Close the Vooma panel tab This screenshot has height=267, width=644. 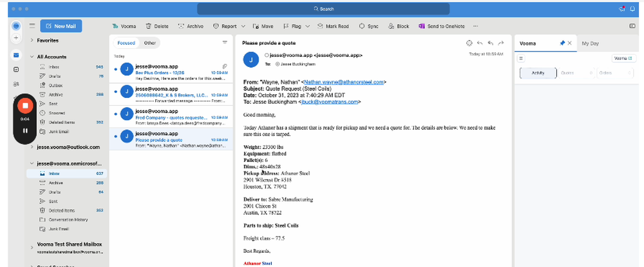coord(570,43)
